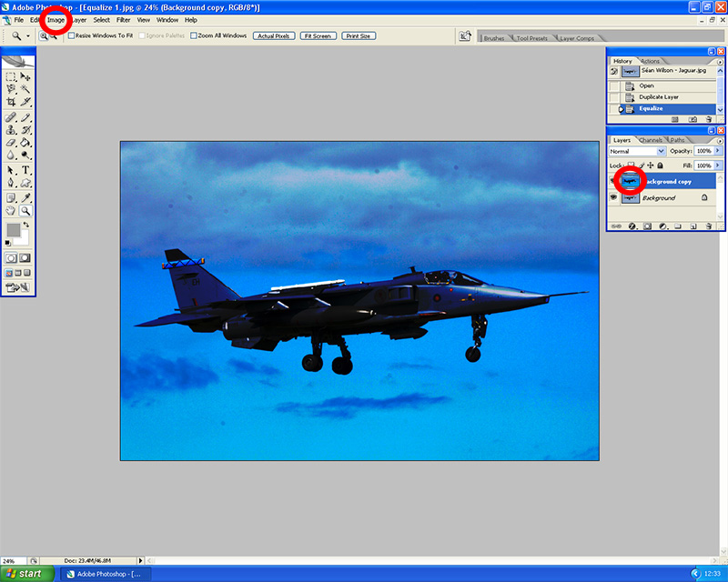Viewport: 728px width, 582px height.
Task: Switch to the Actions tab
Action: tap(650, 61)
